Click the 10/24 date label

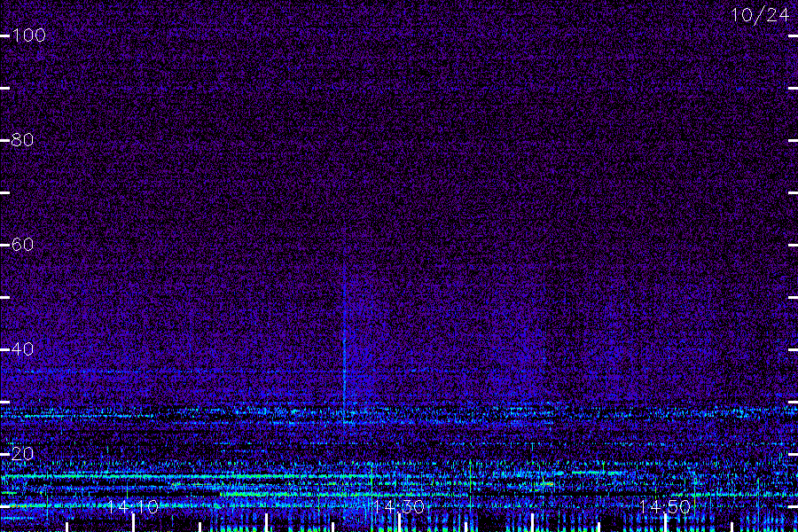(760, 15)
